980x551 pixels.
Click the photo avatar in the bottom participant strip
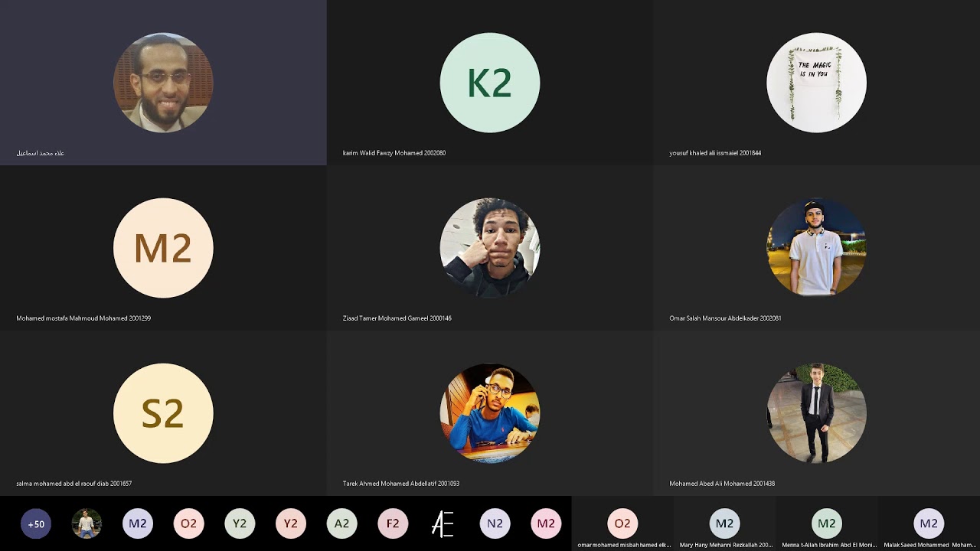pos(87,524)
